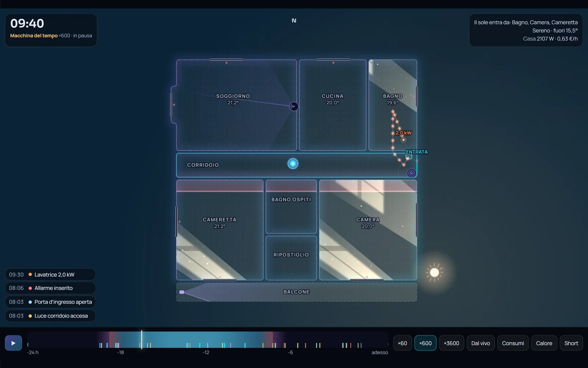588x368 pixels.
Task: Click the BAGNO room label
Action: coord(392,96)
